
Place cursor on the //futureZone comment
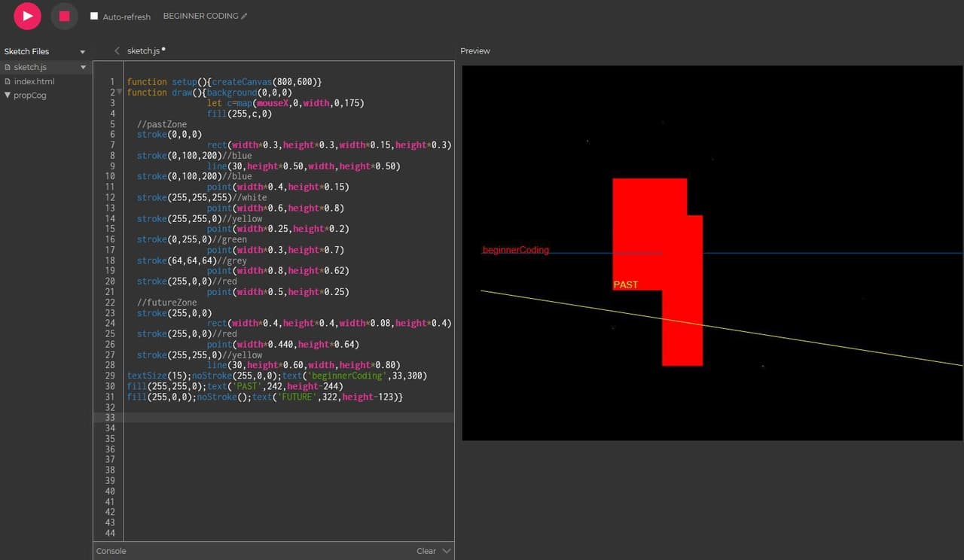pyautogui.click(x=166, y=303)
